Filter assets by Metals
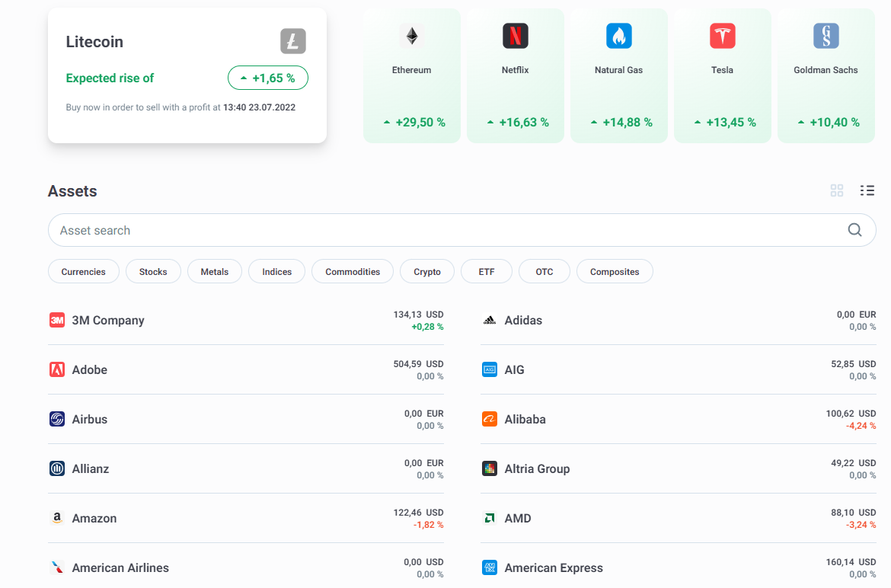This screenshot has height=588, width=891. tap(215, 272)
